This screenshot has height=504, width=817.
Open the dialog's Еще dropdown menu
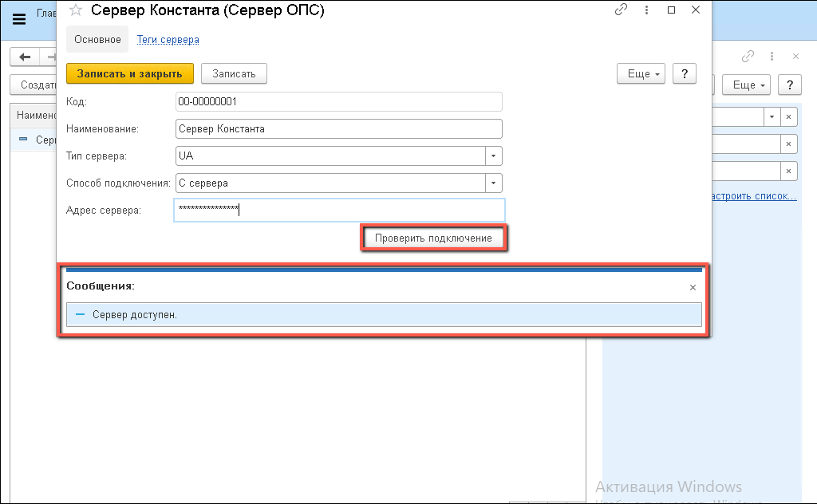[x=641, y=73]
